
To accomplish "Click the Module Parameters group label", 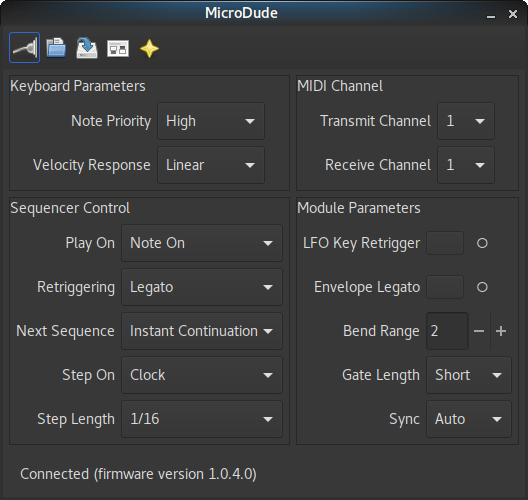I will 359,208.
